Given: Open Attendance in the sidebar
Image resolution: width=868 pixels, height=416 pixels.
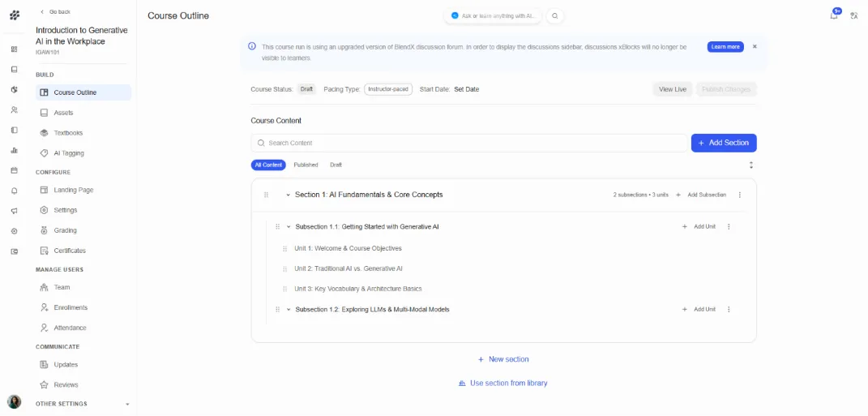Looking at the screenshot, I should (x=83, y=328).
